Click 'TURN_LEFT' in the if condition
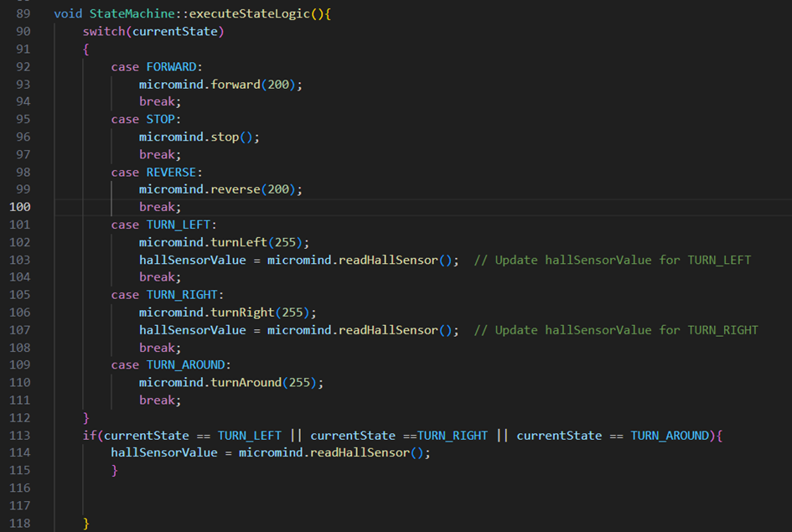This screenshot has height=532, width=792. [x=250, y=436]
